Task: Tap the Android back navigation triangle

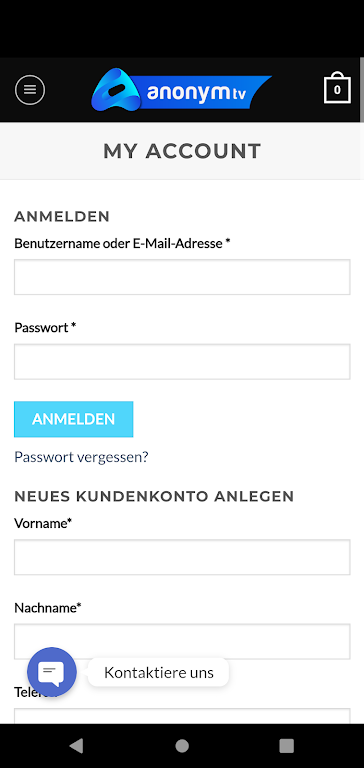Action: click(76, 745)
